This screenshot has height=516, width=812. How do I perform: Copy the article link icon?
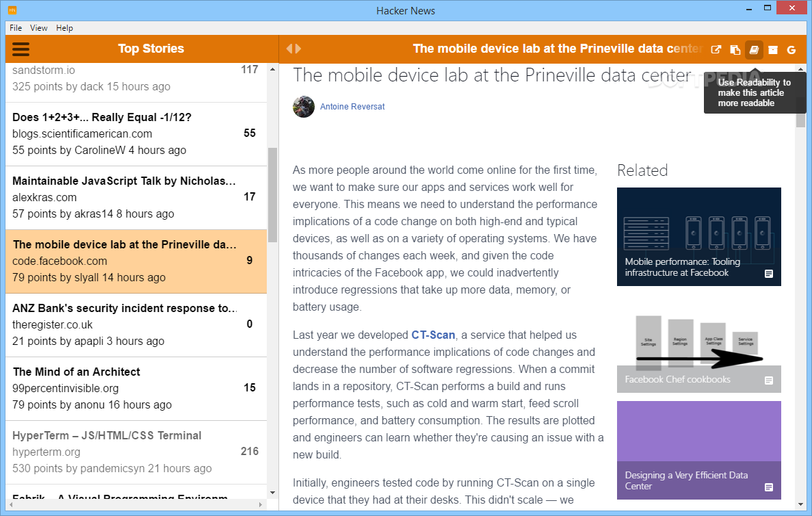pos(735,50)
